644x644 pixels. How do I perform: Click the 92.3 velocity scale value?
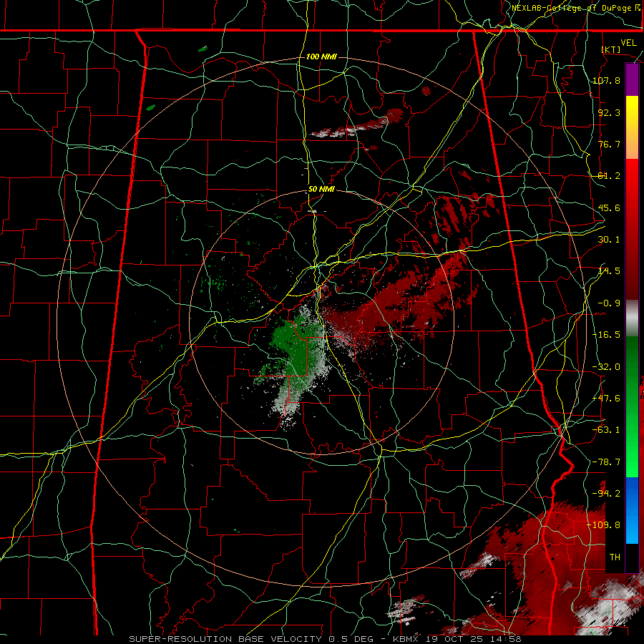pos(609,112)
